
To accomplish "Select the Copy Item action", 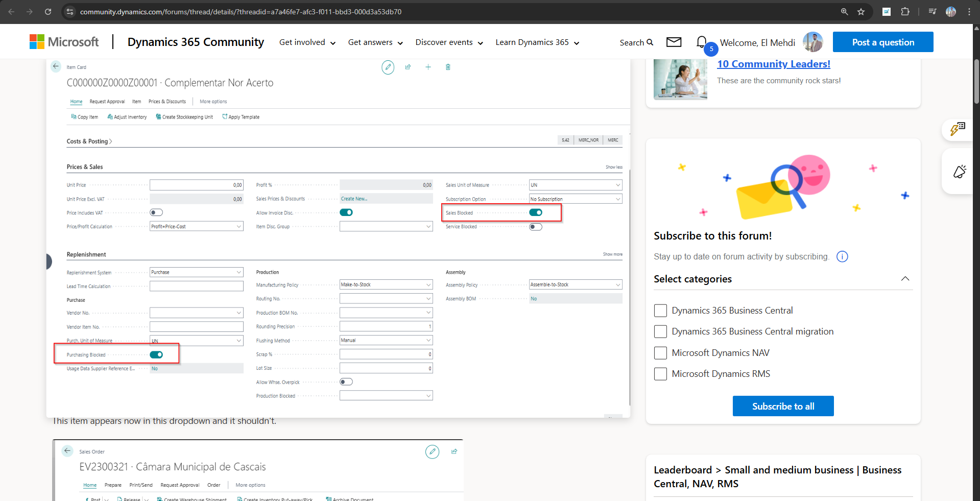I will pos(84,116).
